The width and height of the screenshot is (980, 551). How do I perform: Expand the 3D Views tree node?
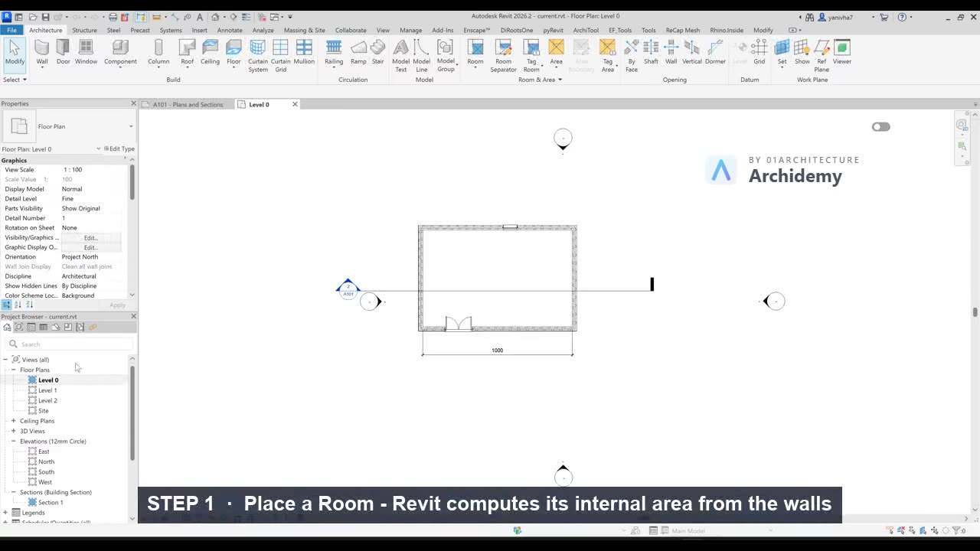pos(13,431)
